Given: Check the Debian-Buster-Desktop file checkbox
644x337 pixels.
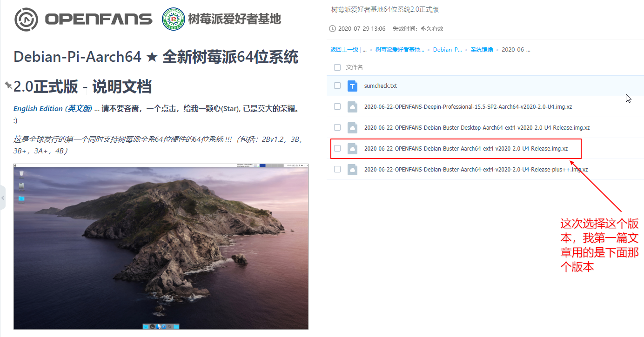Looking at the screenshot, I should pyautogui.click(x=337, y=128).
